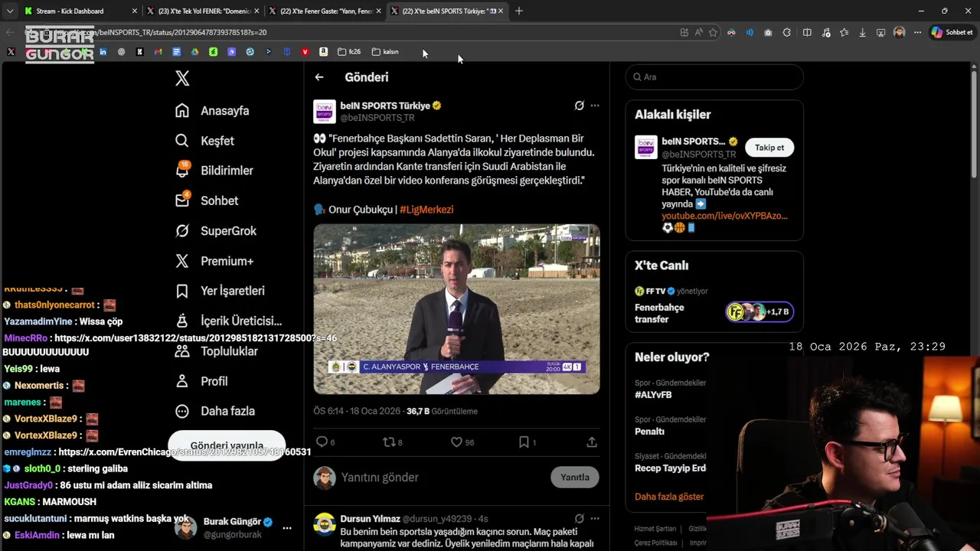The image size is (980, 551).
Task: Open İçerik Üreticisi sidebar item
Action: coord(227,321)
